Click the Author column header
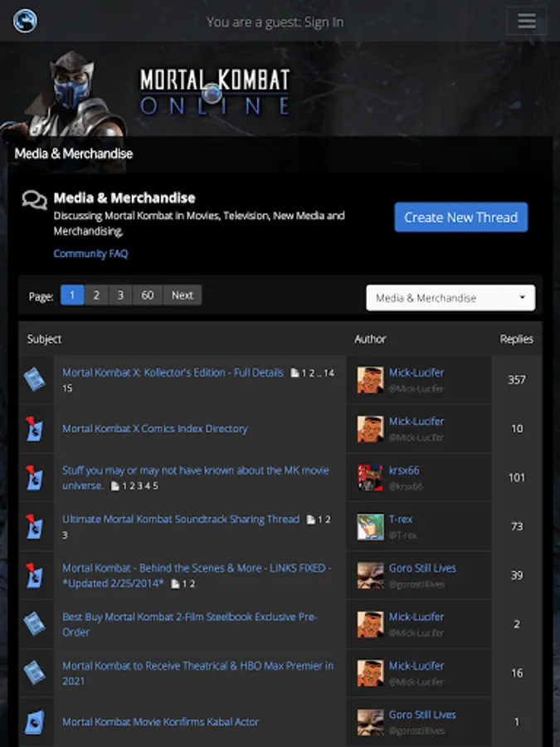Viewport: 560px width, 747px height. click(370, 339)
